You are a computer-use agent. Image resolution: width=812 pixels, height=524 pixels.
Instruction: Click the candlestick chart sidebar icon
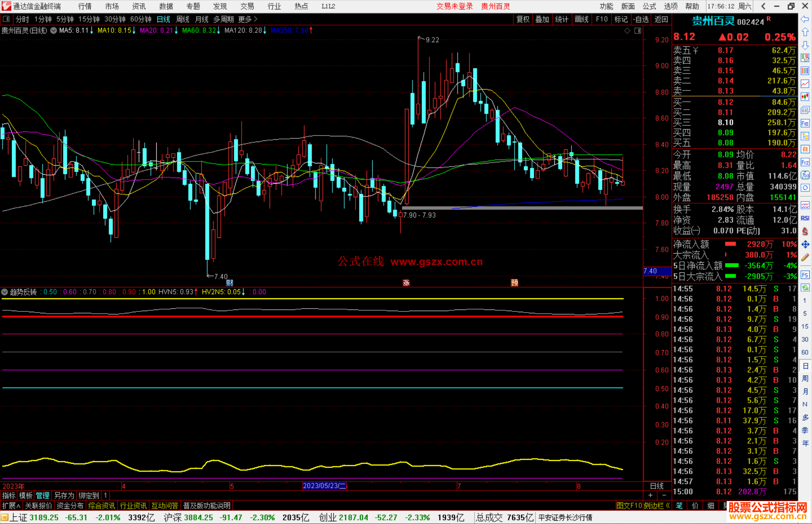(805, 97)
